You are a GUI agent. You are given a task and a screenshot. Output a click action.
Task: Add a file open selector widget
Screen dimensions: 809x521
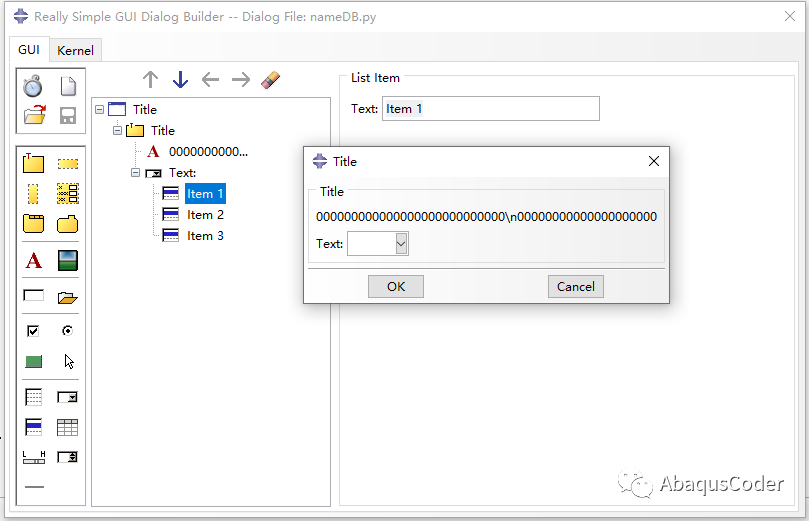coord(68,297)
